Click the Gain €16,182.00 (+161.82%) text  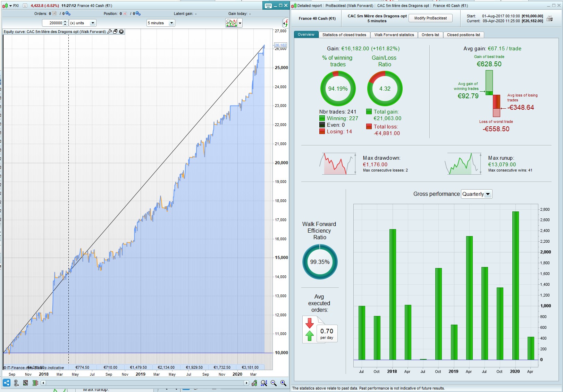[x=363, y=49]
